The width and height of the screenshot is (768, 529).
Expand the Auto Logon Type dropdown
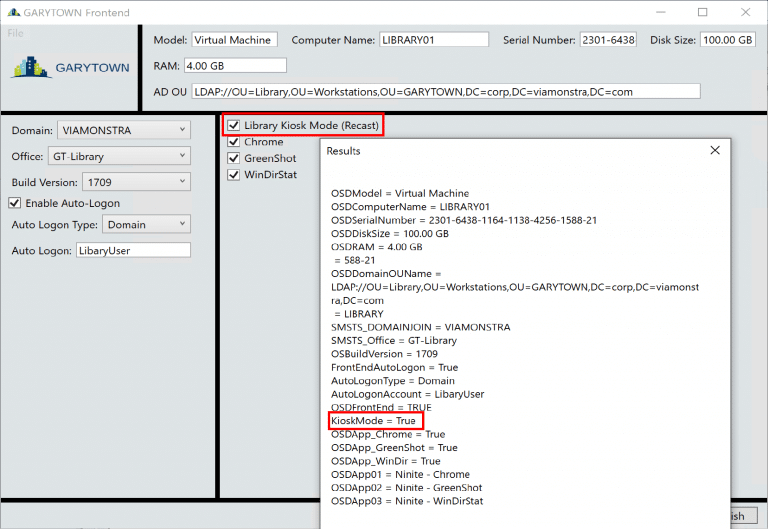146,225
